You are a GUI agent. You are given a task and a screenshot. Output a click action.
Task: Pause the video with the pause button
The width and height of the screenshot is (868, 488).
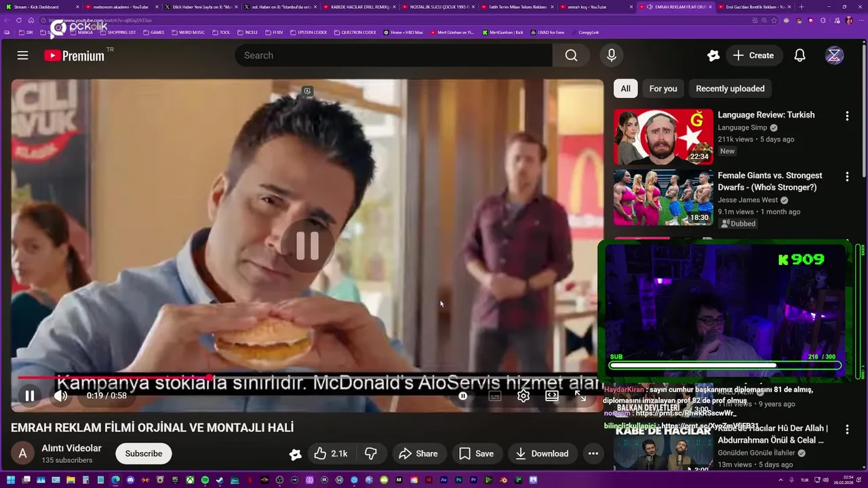(30, 396)
